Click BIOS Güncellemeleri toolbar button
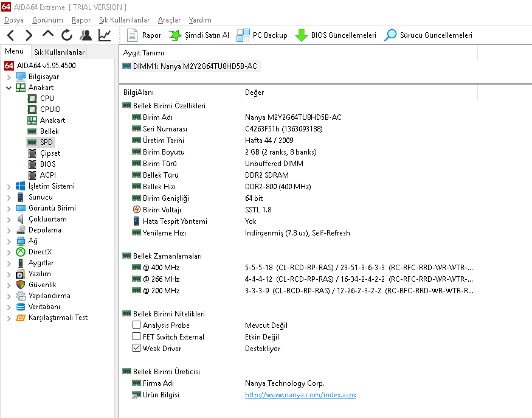The height and width of the screenshot is (418, 532). click(336, 35)
